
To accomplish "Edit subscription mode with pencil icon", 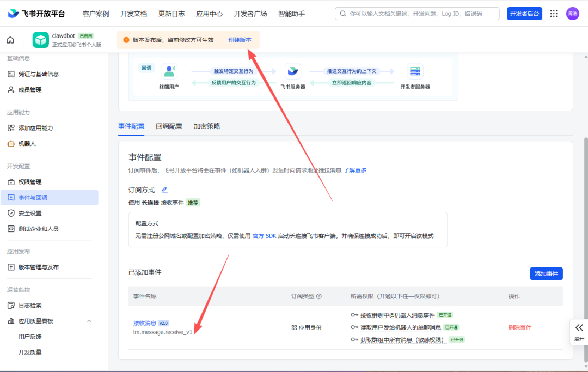I will (x=164, y=190).
